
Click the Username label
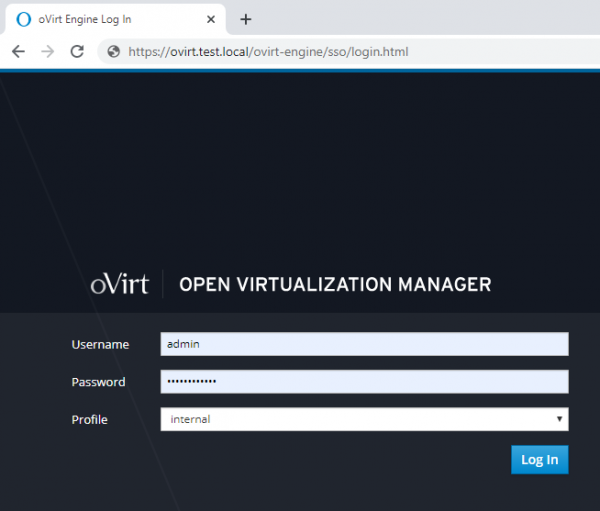[x=100, y=344]
